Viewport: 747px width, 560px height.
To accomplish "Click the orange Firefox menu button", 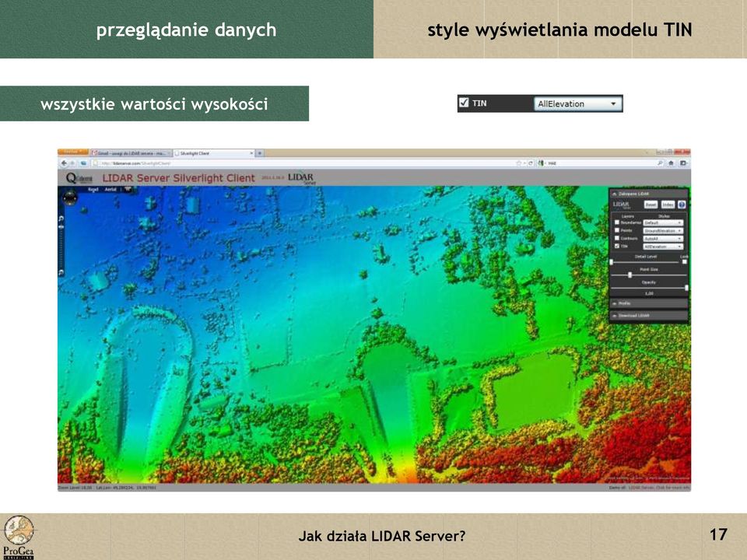I will [x=73, y=152].
